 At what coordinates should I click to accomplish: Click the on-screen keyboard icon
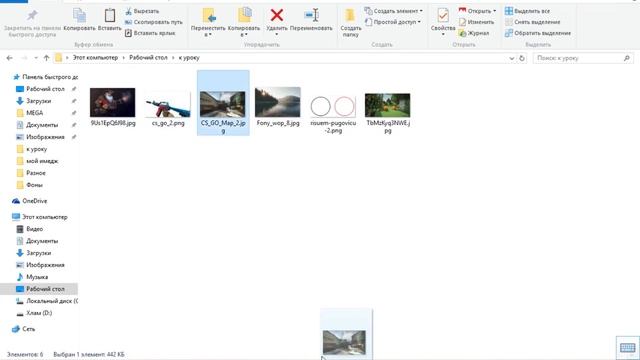(627, 348)
